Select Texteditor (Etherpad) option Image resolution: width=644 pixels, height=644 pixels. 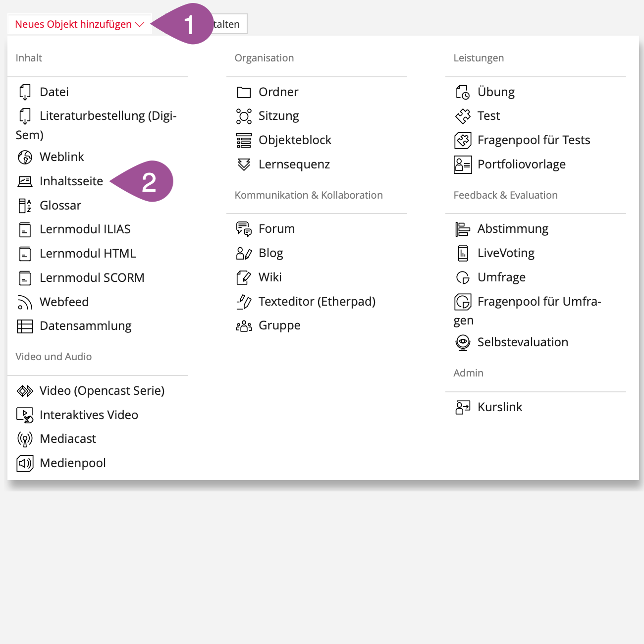click(x=317, y=302)
